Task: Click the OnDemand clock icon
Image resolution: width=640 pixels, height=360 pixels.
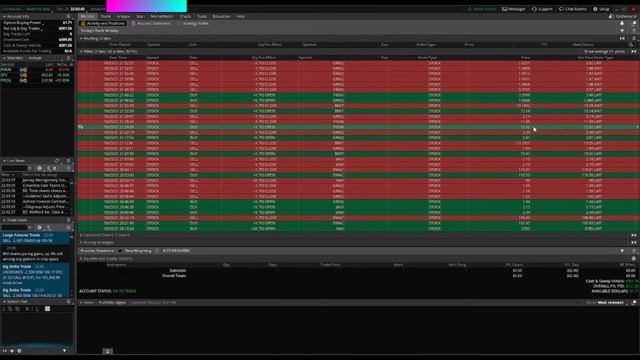Action: pos(611,16)
